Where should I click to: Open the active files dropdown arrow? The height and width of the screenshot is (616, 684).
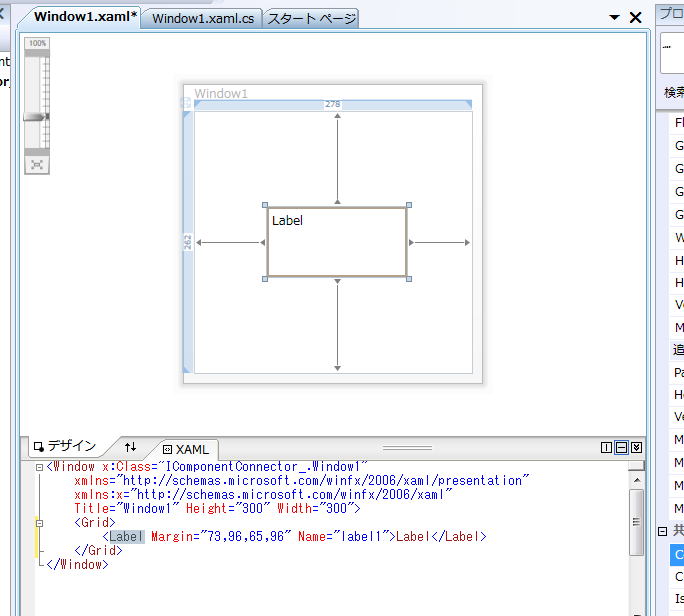pyautogui.click(x=614, y=17)
